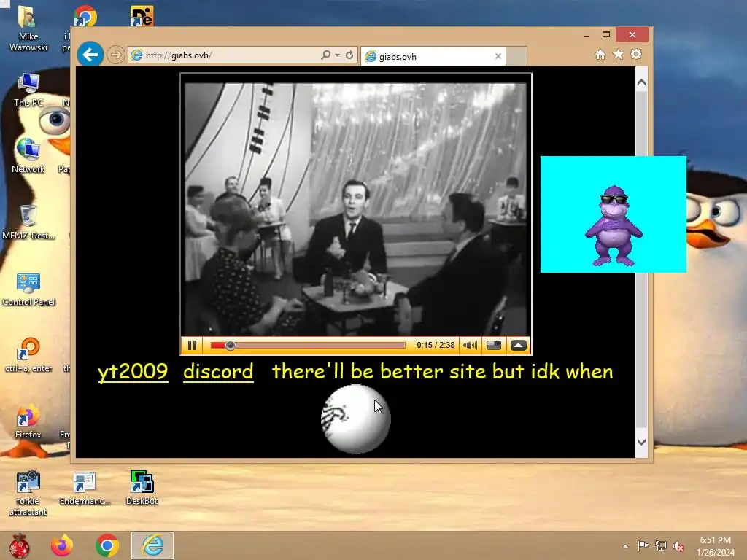This screenshot has width=747, height=560.
Task: Select the yellow Pe desktop shortcut
Action: pyautogui.click(x=142, y=16)
